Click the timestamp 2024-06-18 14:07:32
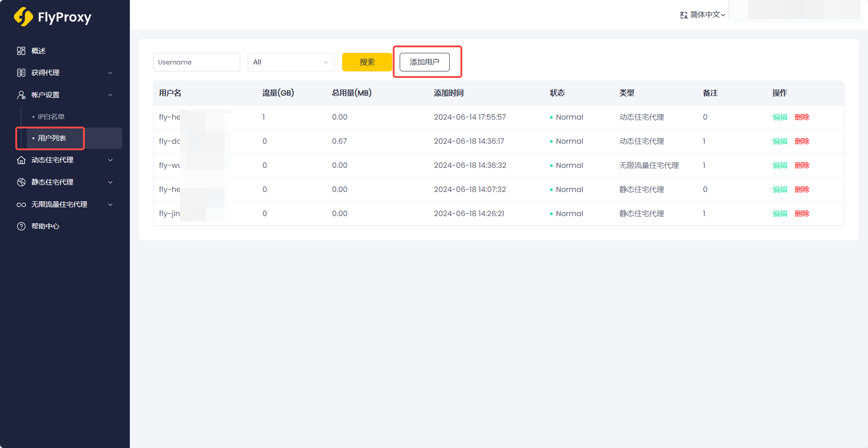868x448 pixels. (x=470, y=190)
